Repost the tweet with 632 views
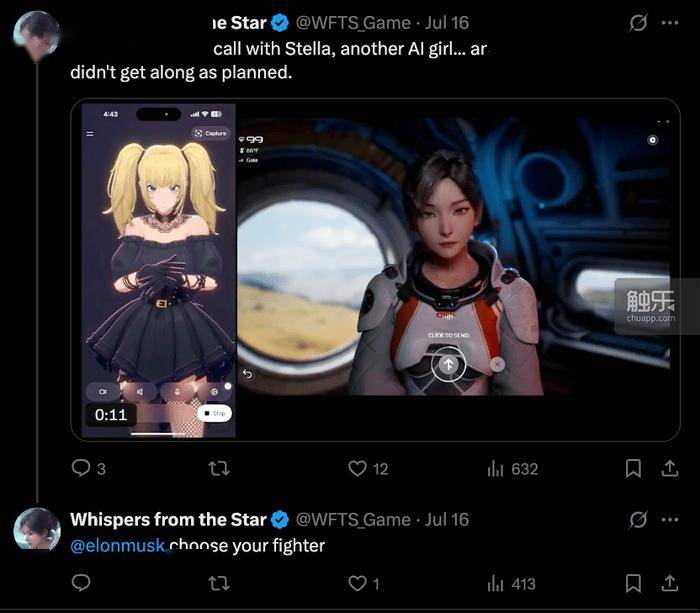The width and height of the screenshot is (700, 613). click(x=219, y=468)
